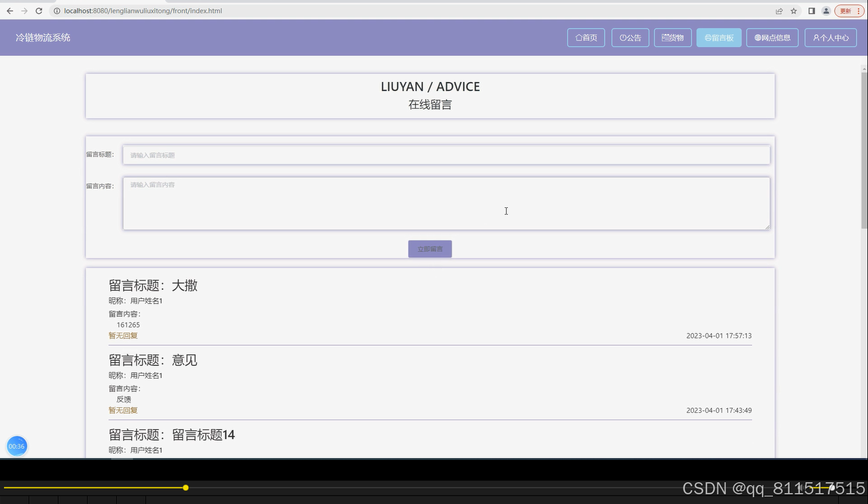This screenshot has width=868, height=504.
Task: Click the 立即留言 submit button
Action: click(x=429, y=249)
